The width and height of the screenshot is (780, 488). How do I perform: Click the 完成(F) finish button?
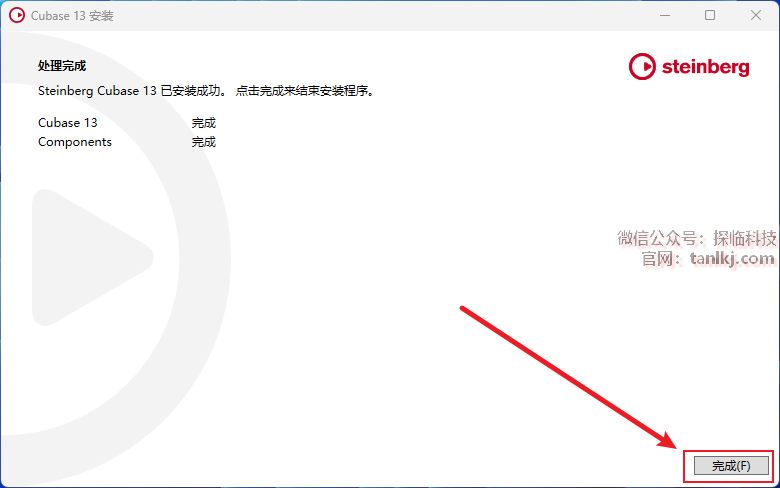pos(731,466)
